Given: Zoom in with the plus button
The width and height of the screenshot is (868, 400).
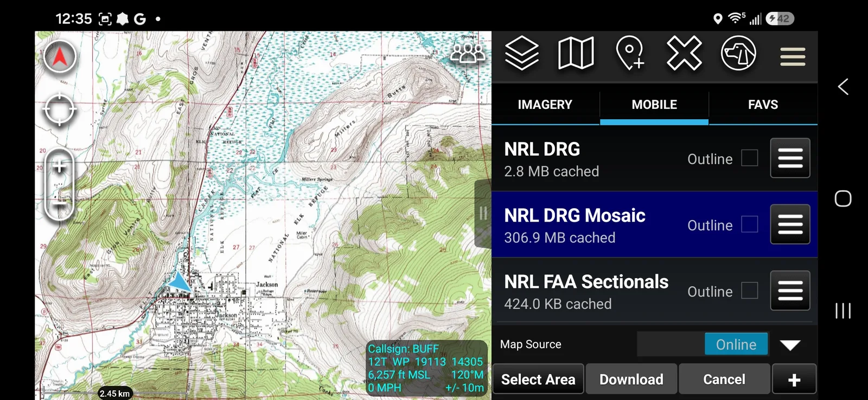Looking at the screenshot, I should (59, 166).
